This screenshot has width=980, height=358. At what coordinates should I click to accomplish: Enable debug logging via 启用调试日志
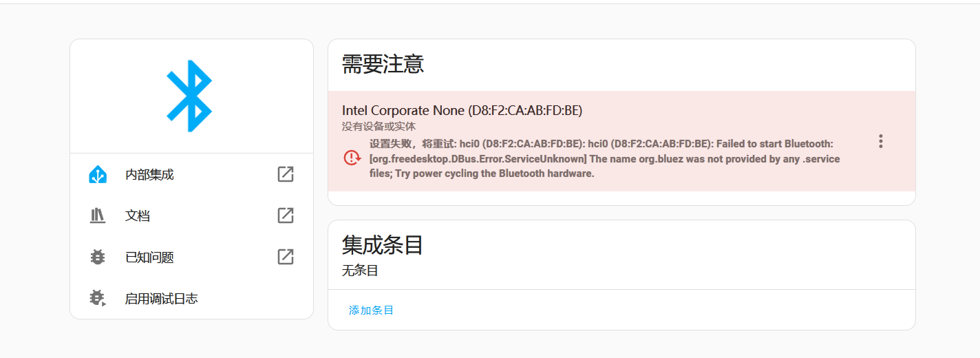[191, 299]
